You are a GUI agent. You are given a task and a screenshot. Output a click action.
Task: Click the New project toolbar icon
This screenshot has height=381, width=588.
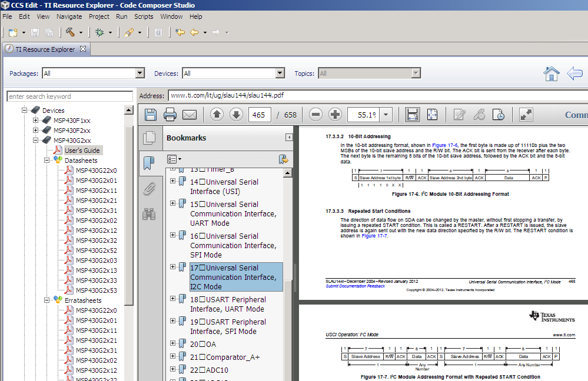(x=13, y=32)
